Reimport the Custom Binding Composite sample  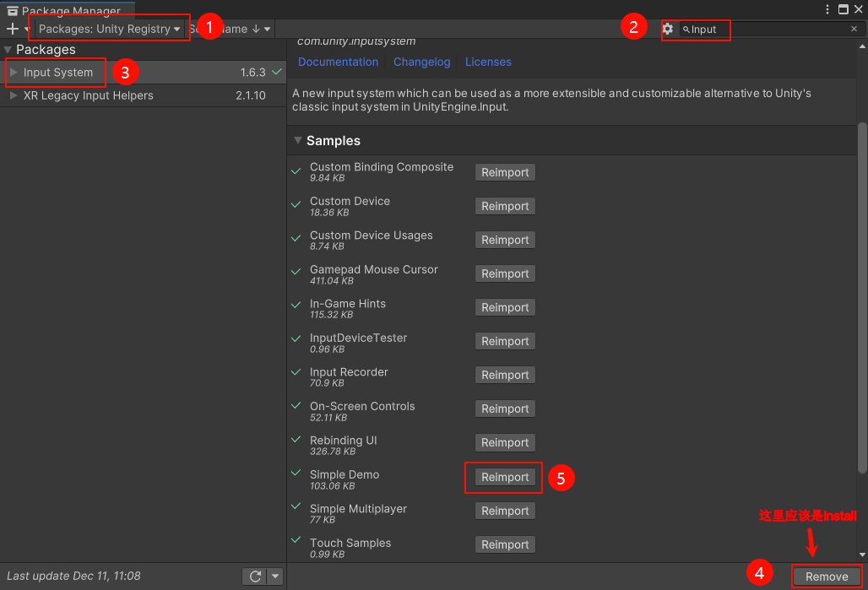click(505, 172)
